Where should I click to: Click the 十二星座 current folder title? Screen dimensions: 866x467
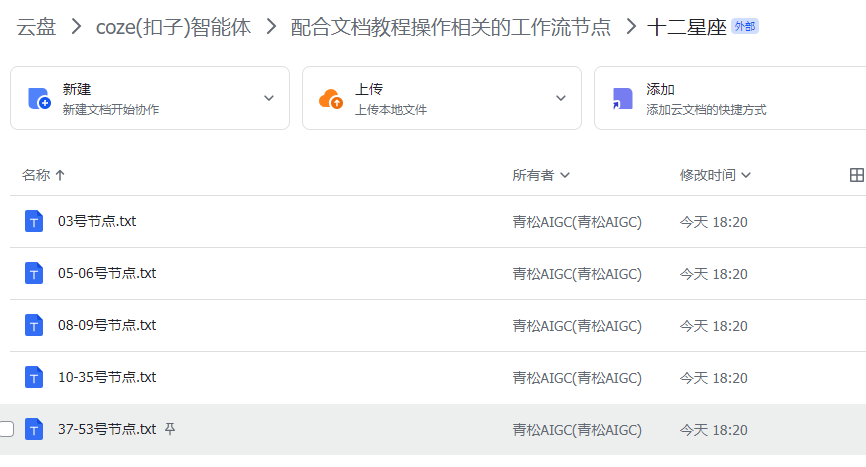pos(687,26)
